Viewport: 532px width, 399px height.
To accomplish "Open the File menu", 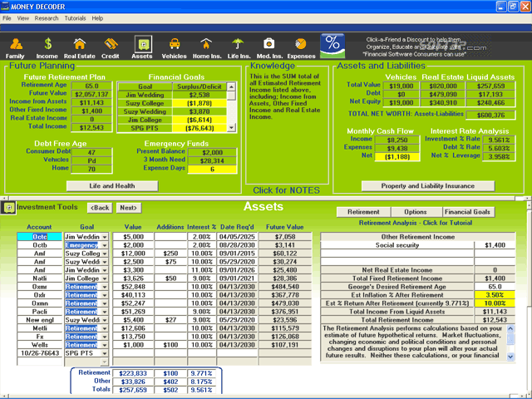I will 7,18.
